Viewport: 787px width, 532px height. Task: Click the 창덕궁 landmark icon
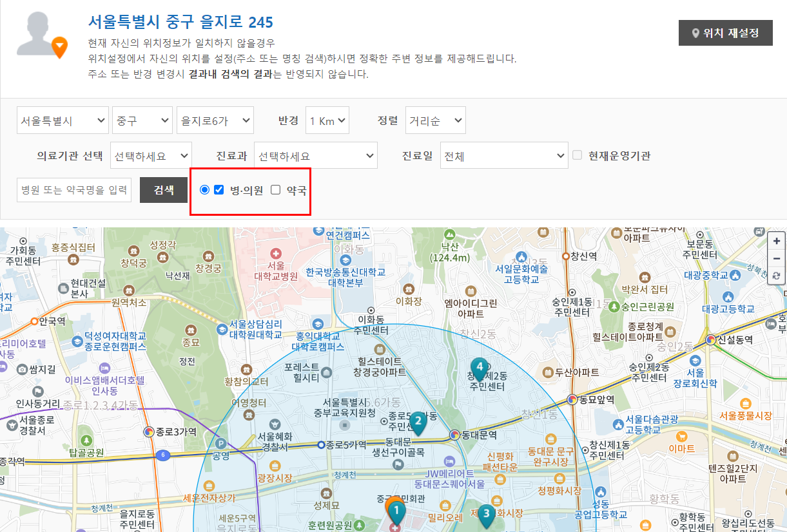(133, 251)
